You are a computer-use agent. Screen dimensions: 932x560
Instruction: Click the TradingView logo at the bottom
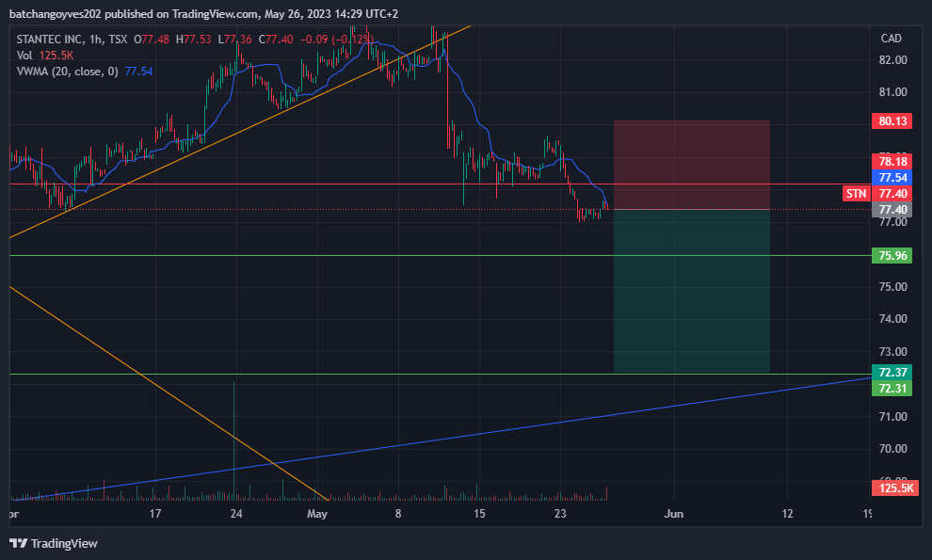54,543
